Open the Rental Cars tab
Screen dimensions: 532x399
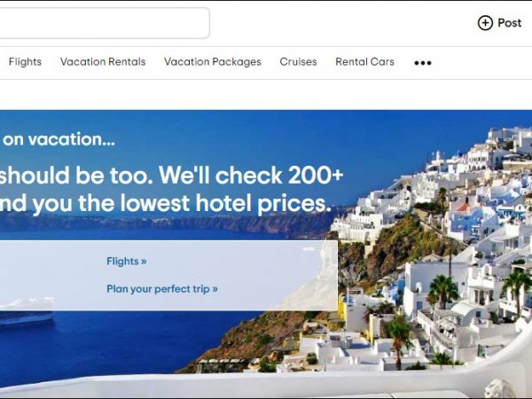pyautogui.click(x=364, y=62)
